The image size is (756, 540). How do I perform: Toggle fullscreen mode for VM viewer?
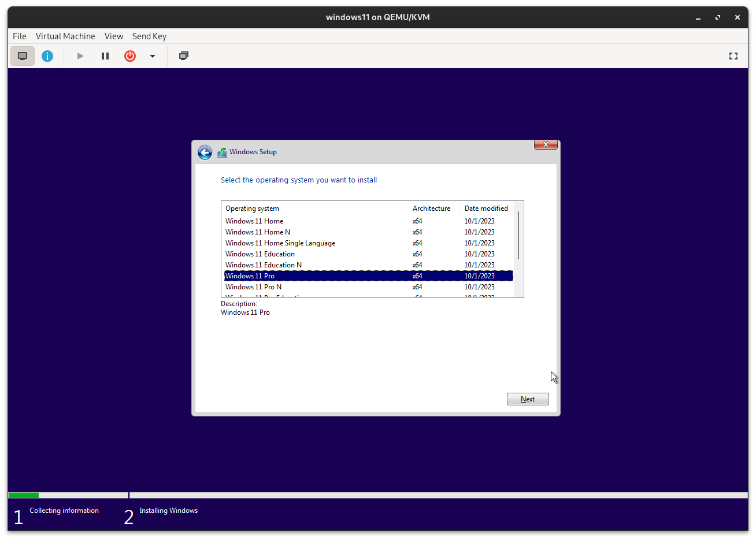733,56
